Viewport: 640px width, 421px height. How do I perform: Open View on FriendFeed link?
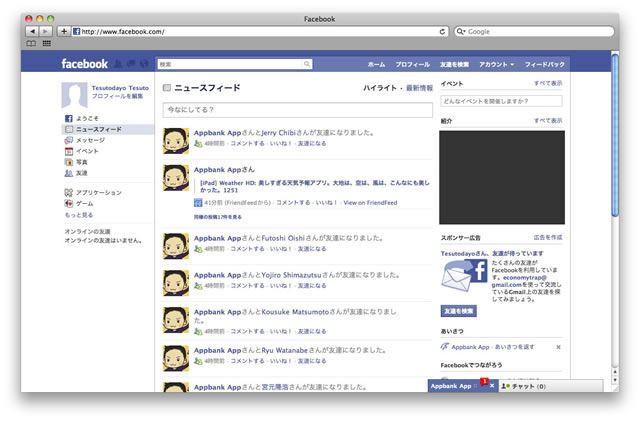[370, 203]
